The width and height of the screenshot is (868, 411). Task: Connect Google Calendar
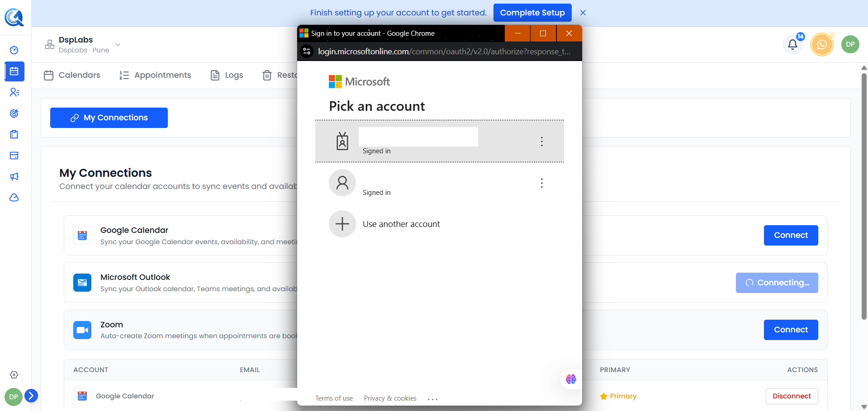point(791,235)
